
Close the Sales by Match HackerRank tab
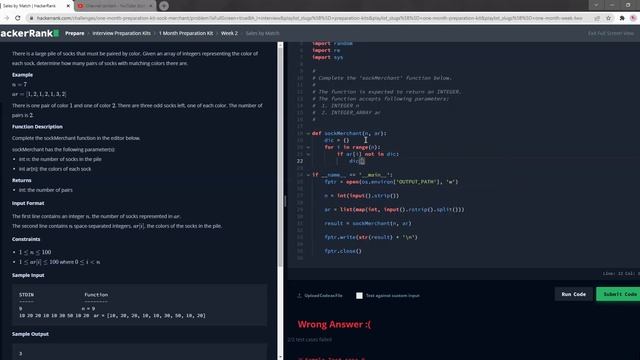(x=68, y=6)
